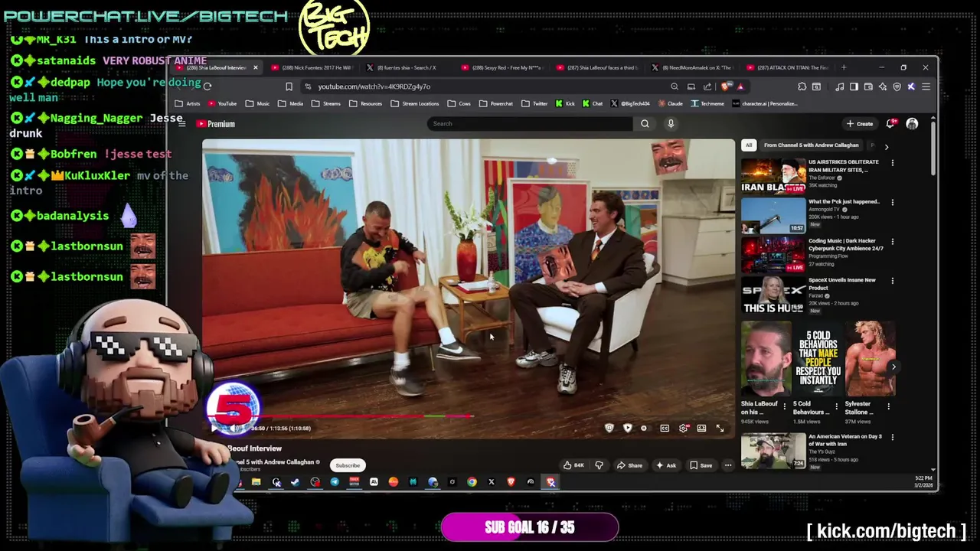Open options for 5 Cold Behaviours short
980x551 pixels.
click(836, 406)
